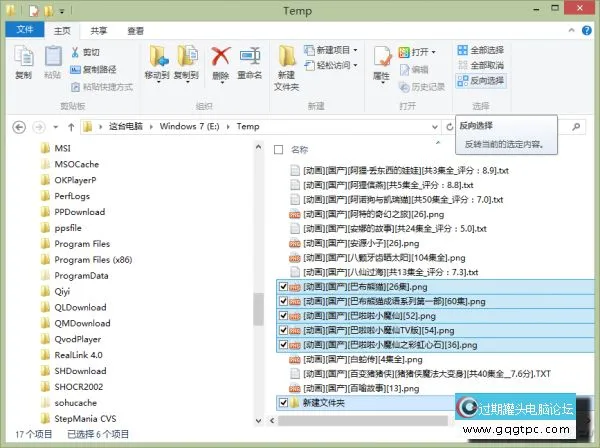Click the navigation pane scroll down arrow
This screenshot has height=448, width=600.
tap(259, 421)
